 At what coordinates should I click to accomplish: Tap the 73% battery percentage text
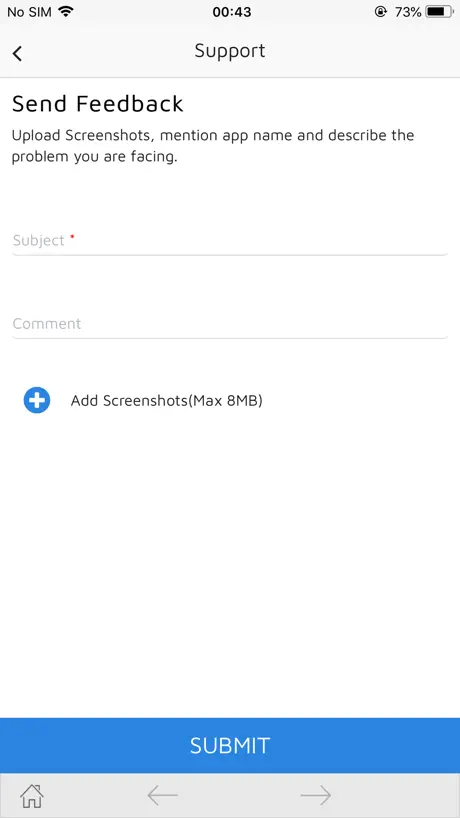click(408, 12)
